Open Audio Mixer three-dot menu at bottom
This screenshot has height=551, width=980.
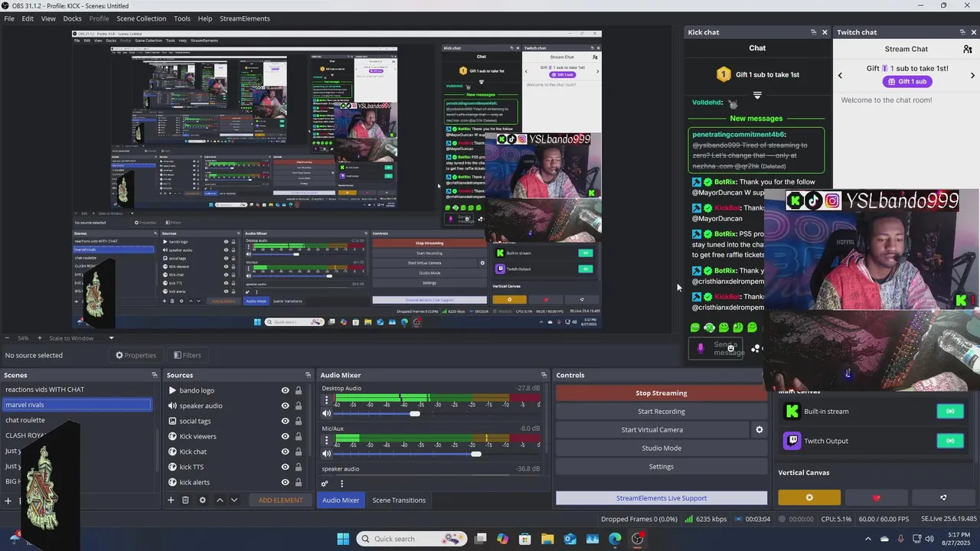click(x=341, y=483)
